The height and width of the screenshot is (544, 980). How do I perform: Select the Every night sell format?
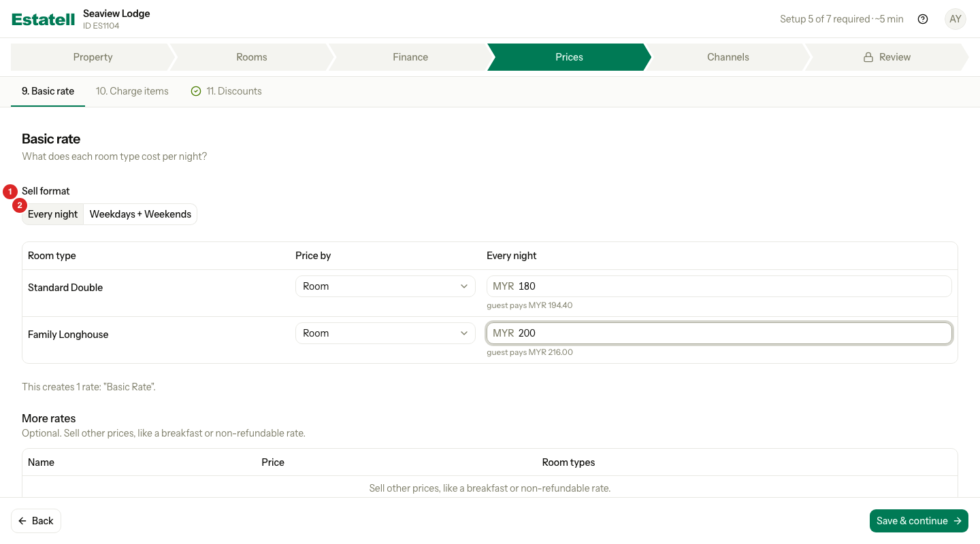coord(53,214)
